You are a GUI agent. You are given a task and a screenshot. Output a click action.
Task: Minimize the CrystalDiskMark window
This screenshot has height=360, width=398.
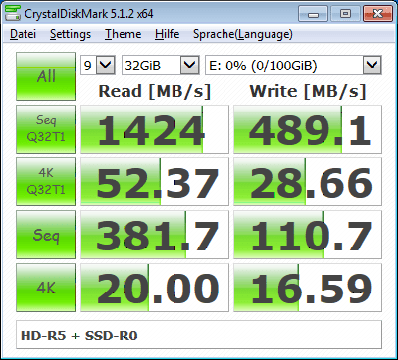click(313, 14)
